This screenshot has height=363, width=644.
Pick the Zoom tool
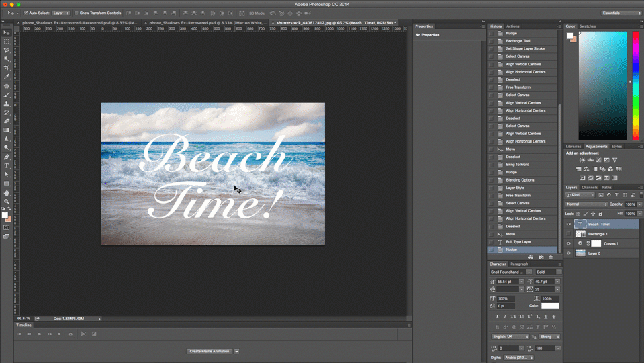coord(7,202)
